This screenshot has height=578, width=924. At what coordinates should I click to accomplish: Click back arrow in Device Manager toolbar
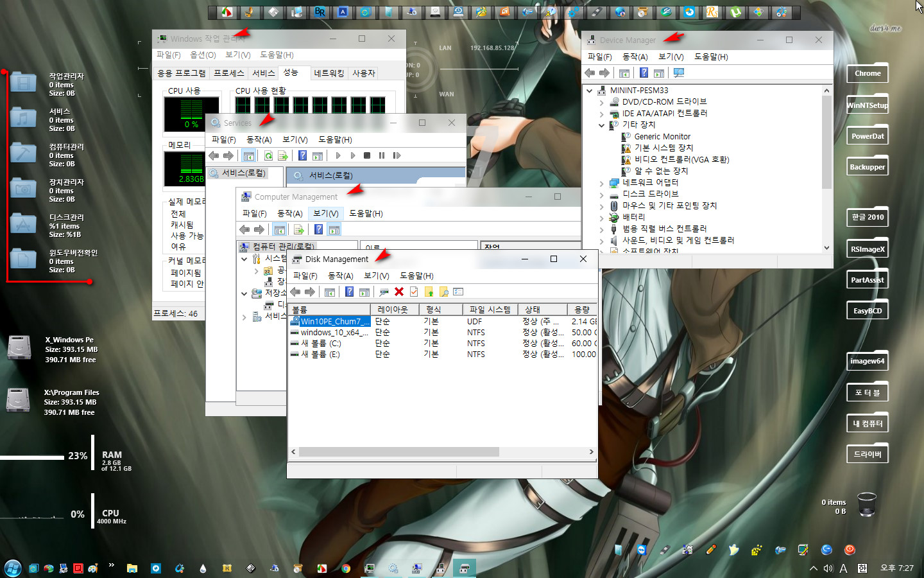[590, 73]
